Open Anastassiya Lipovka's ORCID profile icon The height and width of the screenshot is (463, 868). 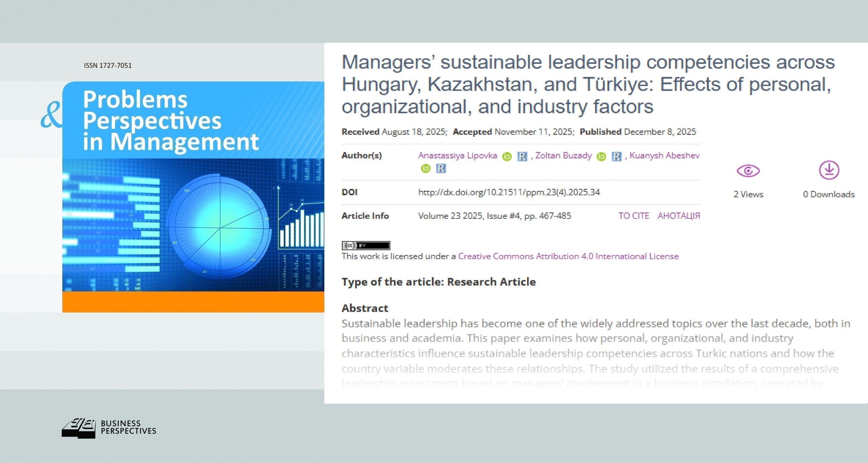tap(507, 156)
